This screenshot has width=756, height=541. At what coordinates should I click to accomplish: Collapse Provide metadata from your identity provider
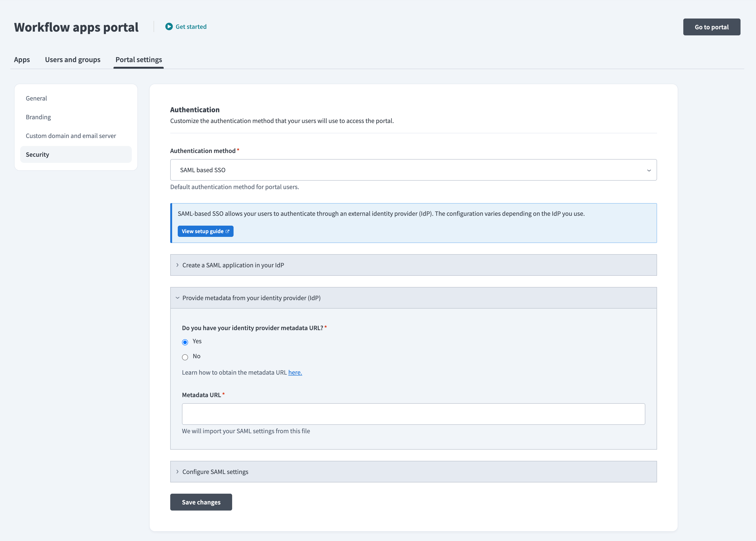413,298
